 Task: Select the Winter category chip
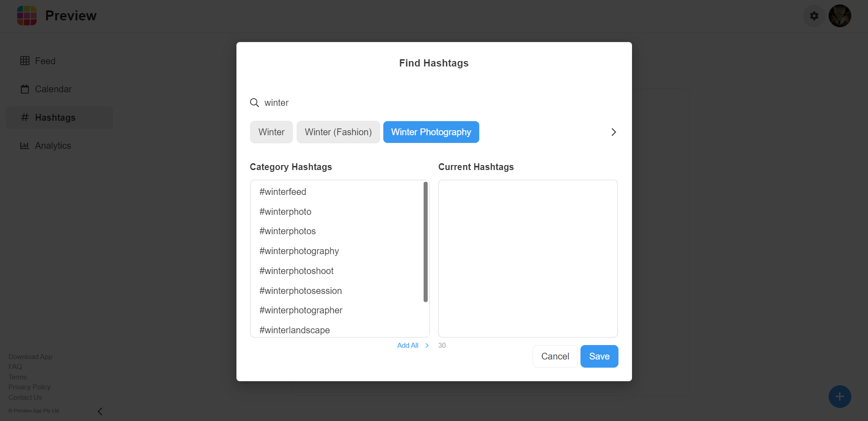click(271, 132)
